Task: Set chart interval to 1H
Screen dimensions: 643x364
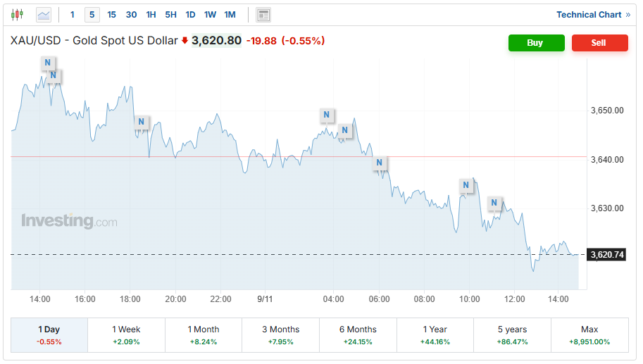Action: pyautogui.click(x=151, y=14)
